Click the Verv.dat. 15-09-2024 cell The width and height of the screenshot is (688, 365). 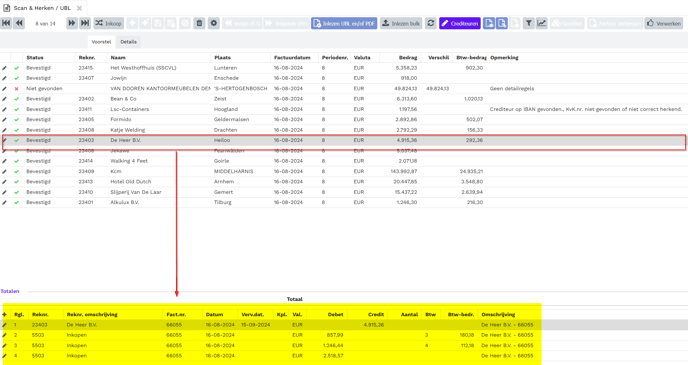click(256, 325)
